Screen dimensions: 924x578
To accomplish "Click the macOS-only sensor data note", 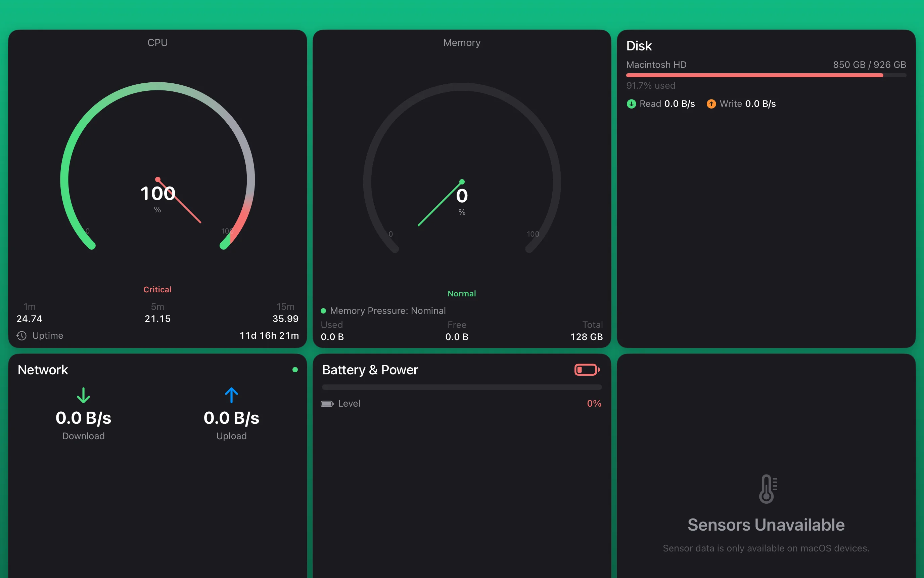I will tap(766, 548).
